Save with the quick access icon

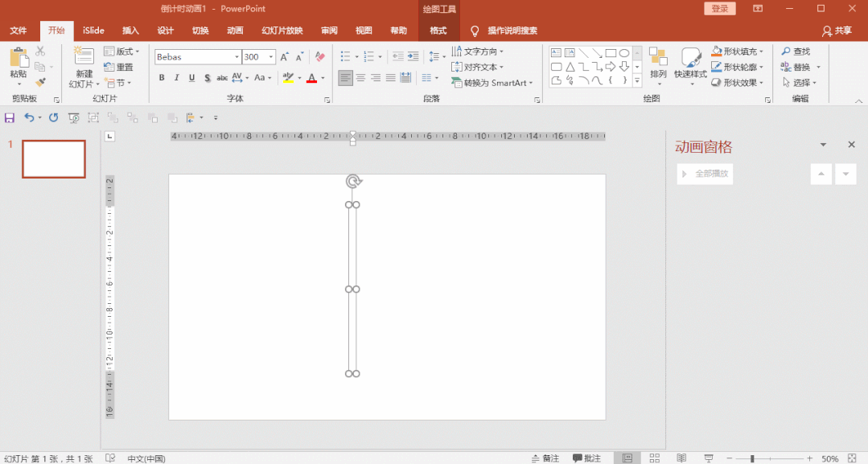10,117
